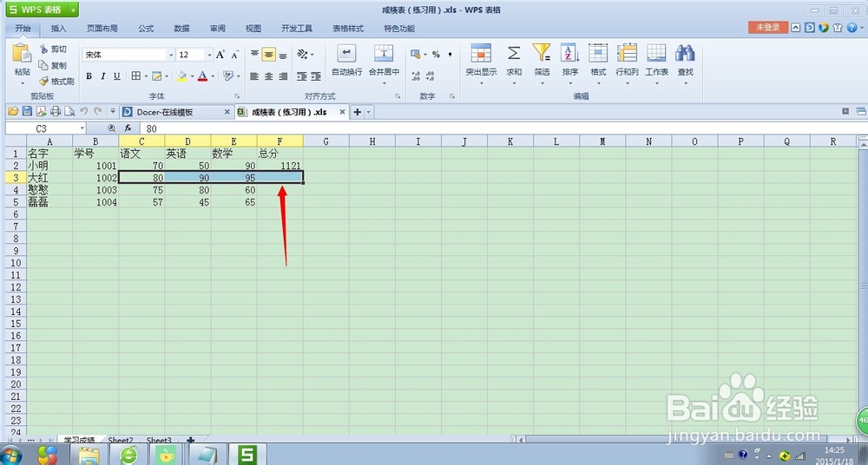Click the Sort (排序) A-Z icon
The image size is (868, 465).
569,53
